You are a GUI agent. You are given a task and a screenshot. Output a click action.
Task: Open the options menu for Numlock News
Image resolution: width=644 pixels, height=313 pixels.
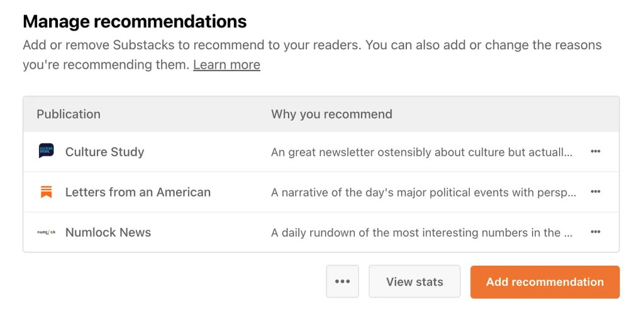(595, 232)
